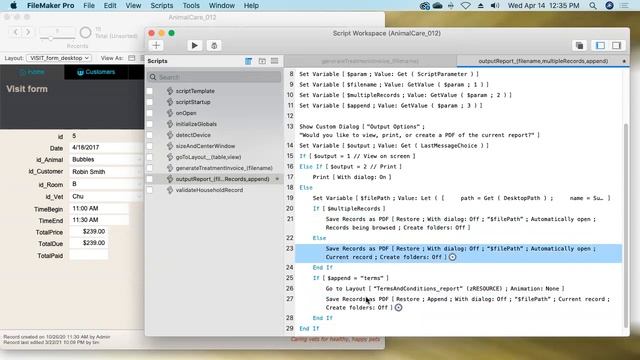Image resolution: width=640 pixels, height=360 pixels.
Task: Click the TotalPaid field
Action: click(x=89, y=256)
